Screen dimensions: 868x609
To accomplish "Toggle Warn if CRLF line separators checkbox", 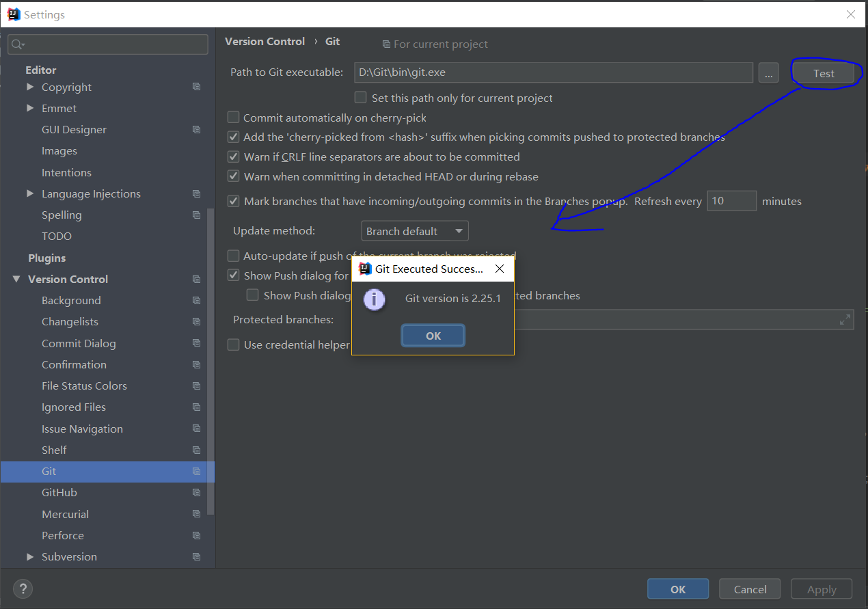I will [234, 157].
